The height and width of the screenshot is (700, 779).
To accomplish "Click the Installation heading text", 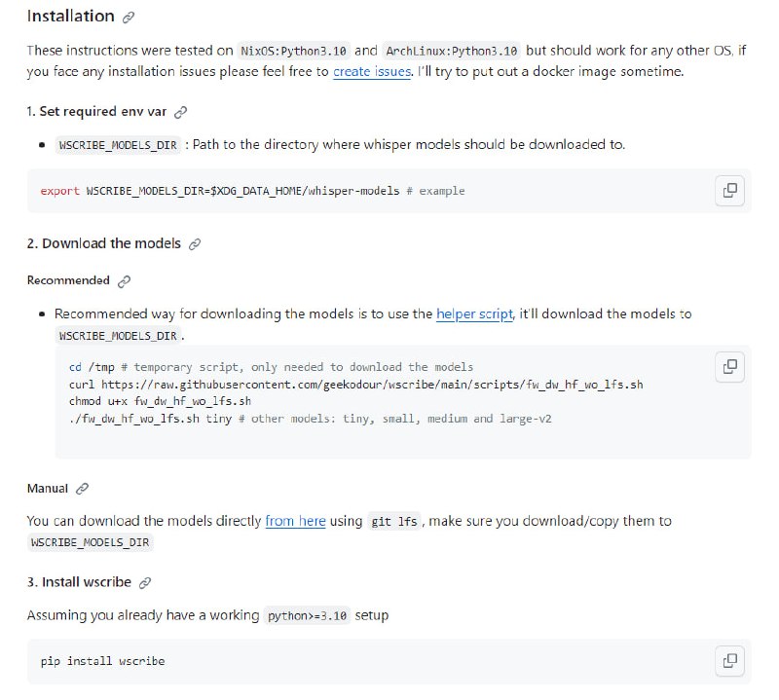I will (x=70, y=18).
